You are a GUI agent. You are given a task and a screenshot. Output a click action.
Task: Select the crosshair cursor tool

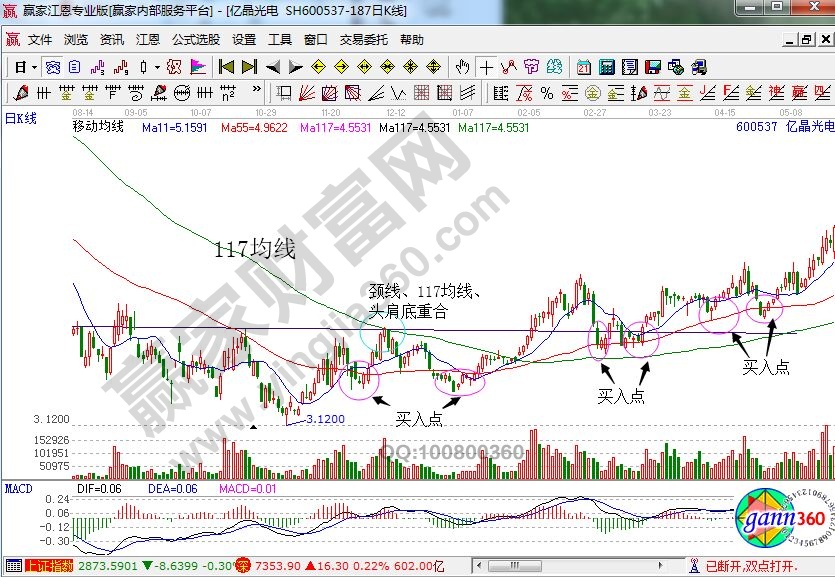click(486, 67)
